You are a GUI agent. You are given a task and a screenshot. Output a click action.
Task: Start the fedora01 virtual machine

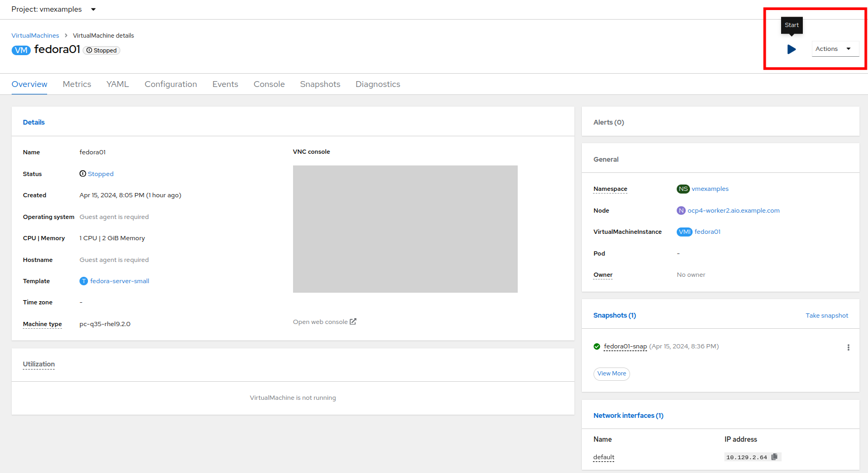[792, 49]
